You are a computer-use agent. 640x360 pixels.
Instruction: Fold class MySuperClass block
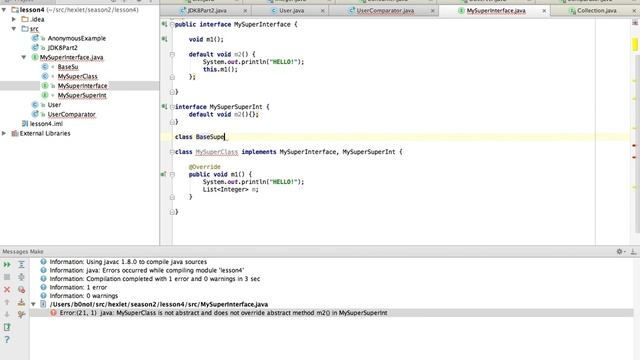pos(172,152)
